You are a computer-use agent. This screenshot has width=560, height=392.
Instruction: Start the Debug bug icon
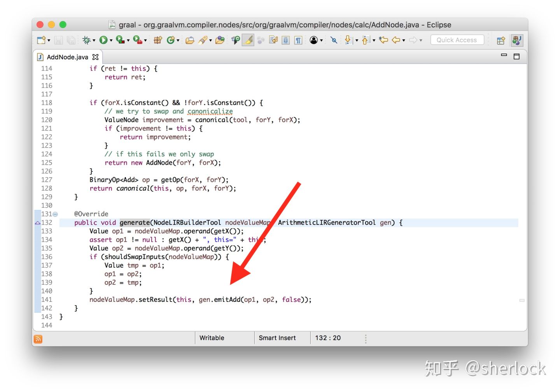86,40
